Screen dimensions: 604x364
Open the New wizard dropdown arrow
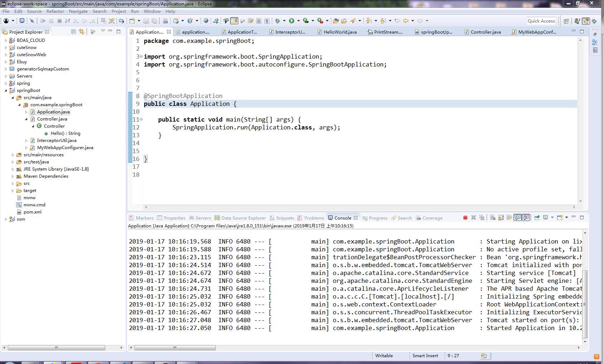pos(138,21)
